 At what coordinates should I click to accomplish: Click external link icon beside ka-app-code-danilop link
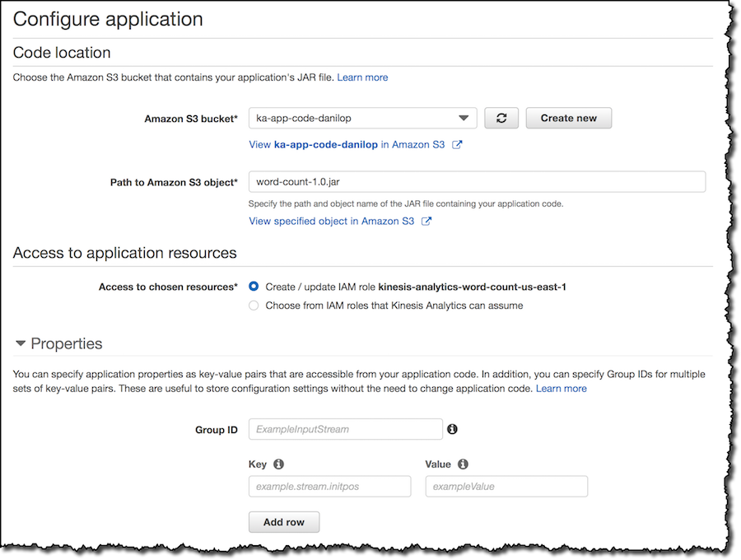coord(456,145)
